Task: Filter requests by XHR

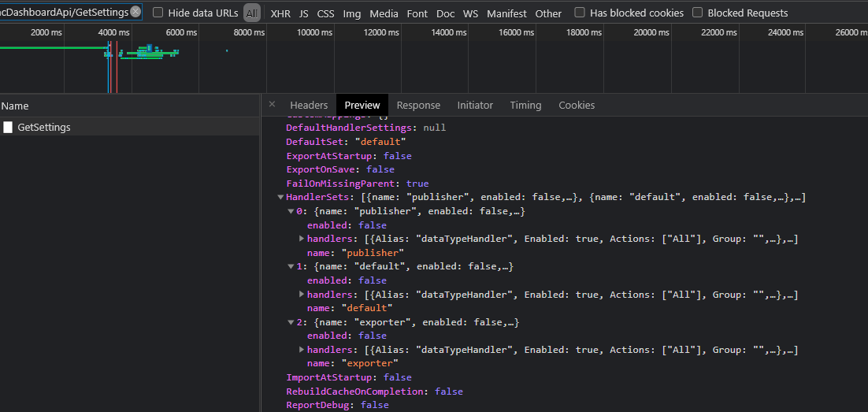Action: click(x=280, y=14)
